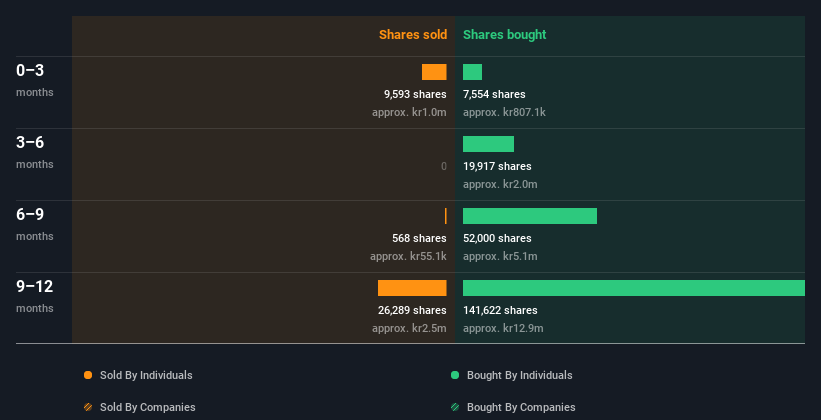Click the green Bought By Individuals legend dot

pyautogui.click(x=455, y=375)
